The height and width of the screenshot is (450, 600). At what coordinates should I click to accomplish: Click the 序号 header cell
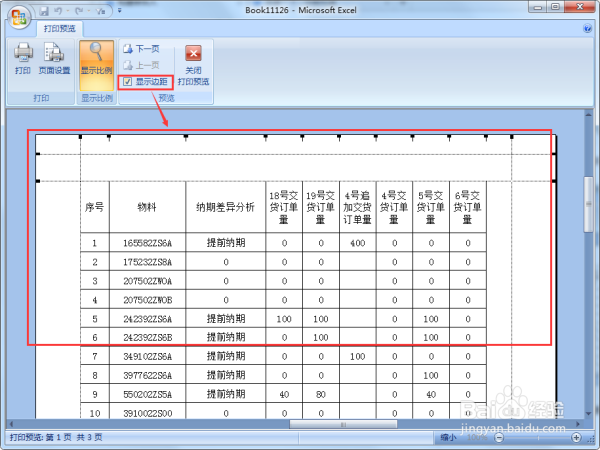click(x=95, y=207)
